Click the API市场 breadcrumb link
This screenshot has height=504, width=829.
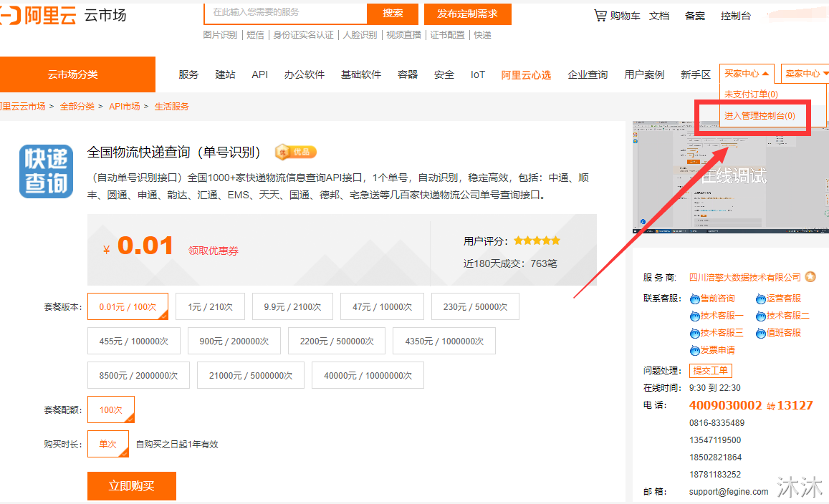click(x=124, y=106)
